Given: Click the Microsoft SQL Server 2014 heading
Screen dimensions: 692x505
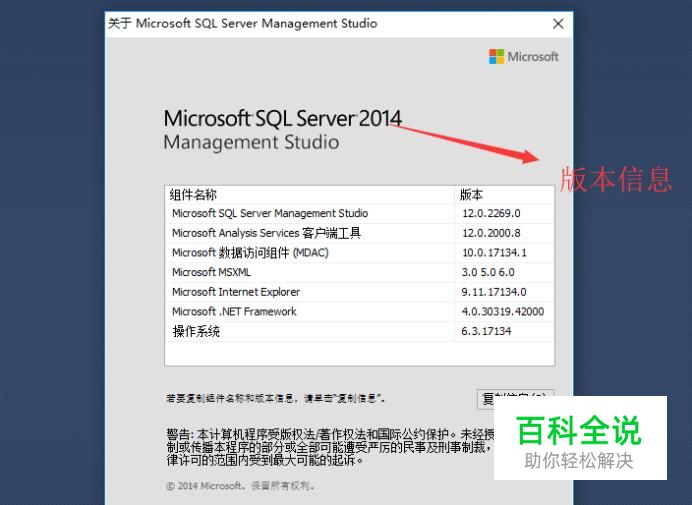Looking at the screenshot, I should coord(282,118).
